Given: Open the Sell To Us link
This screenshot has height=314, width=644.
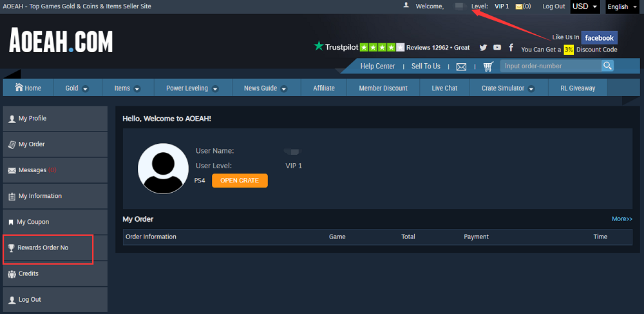Looking at the screenshot, I should [426, 66].
